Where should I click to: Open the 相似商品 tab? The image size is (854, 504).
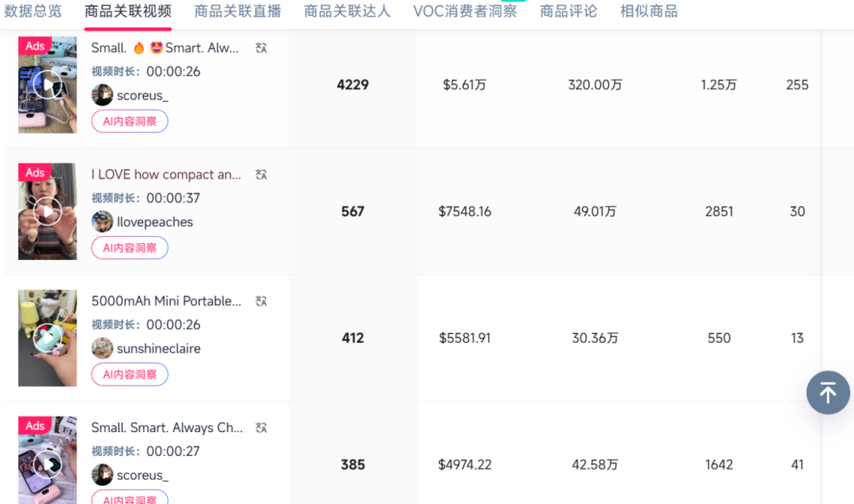(x=648, y=11)
